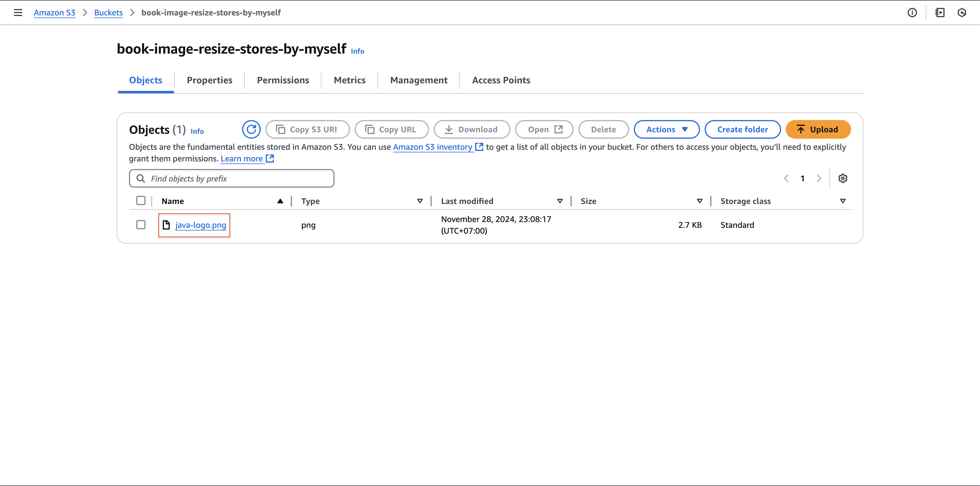Click Info link next to Objects (1)
Viewport: 980px width, 486px height.
click(x=197, y=131)
